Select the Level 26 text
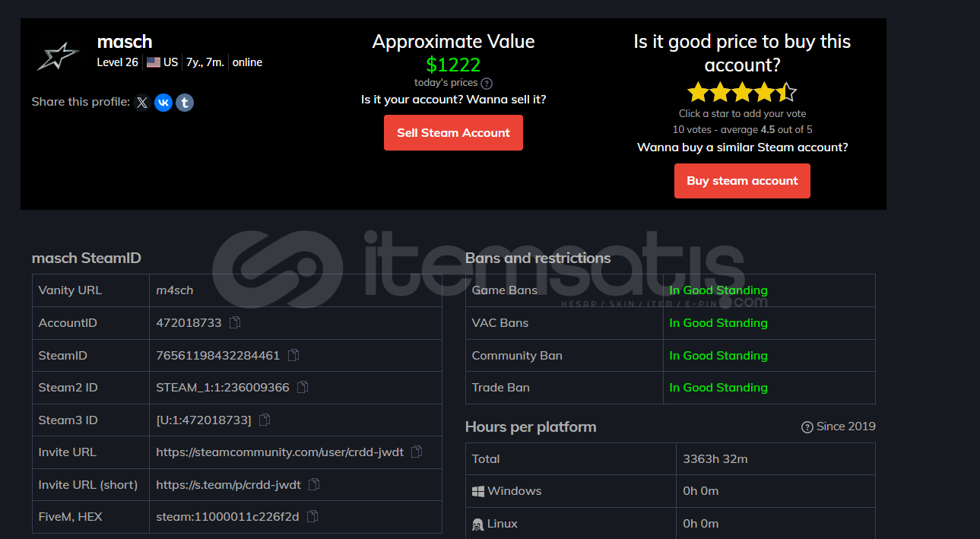This screenshot has height=539, width=980. [x=118, y=62]
